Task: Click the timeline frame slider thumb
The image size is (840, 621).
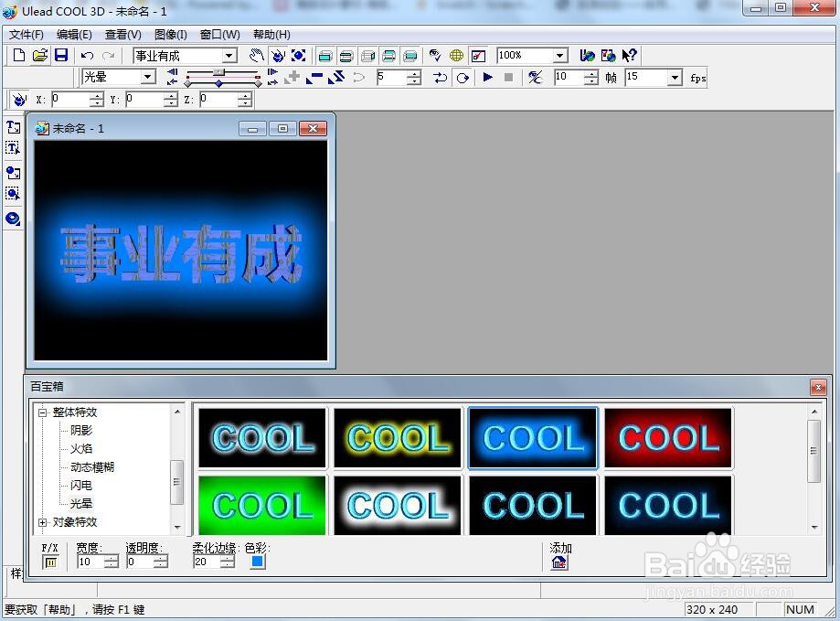Action: click(x=218, y=72)
